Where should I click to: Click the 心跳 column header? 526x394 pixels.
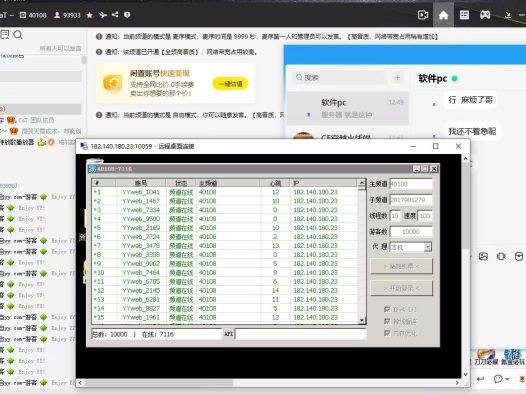(275, 183)
